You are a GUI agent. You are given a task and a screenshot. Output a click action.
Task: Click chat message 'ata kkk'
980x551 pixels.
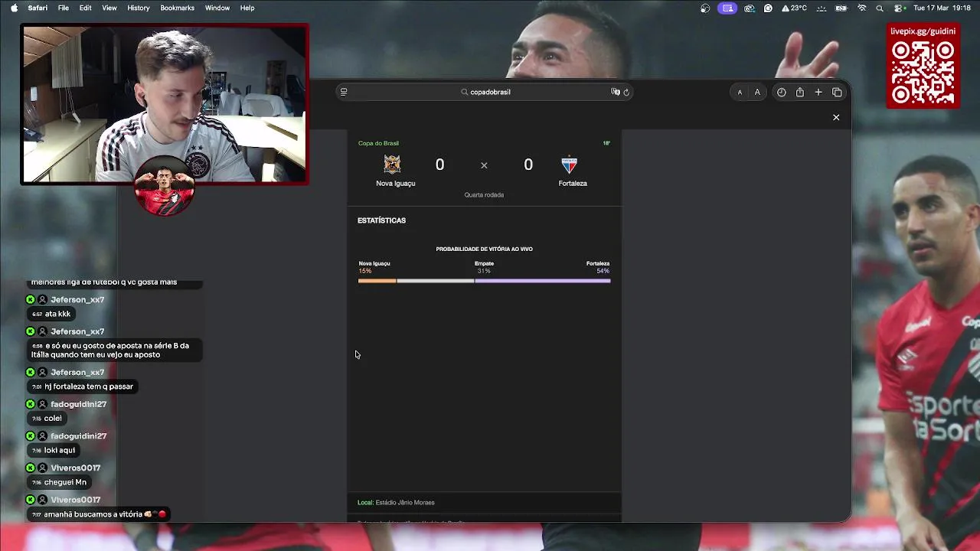[51, 314]
